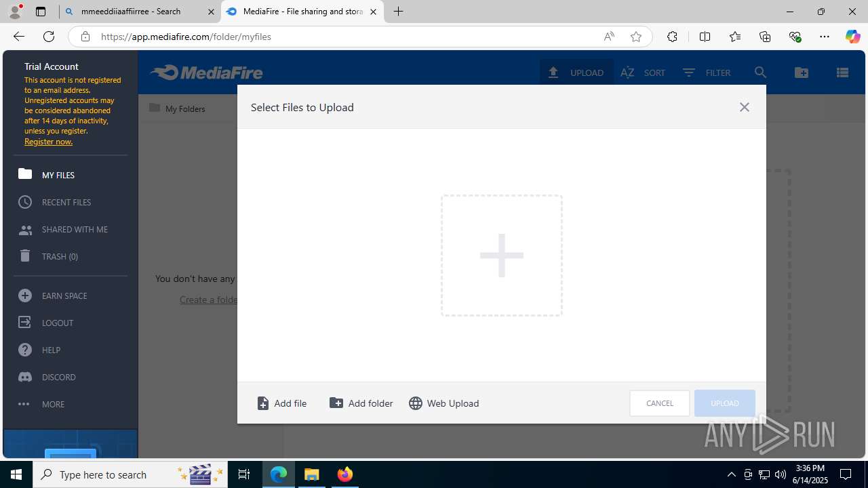
Task: Refresh the page
Action: 48,37
